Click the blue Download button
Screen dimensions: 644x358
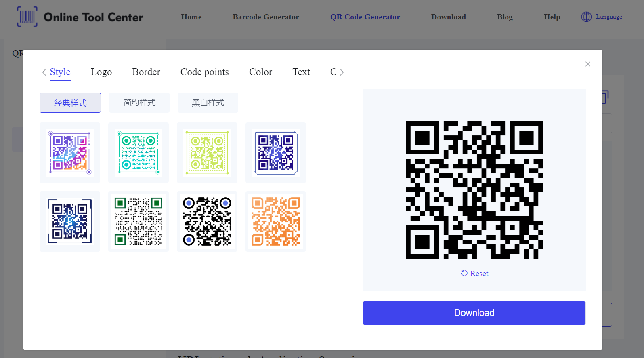pyautogui.click(x=474, y=313)
